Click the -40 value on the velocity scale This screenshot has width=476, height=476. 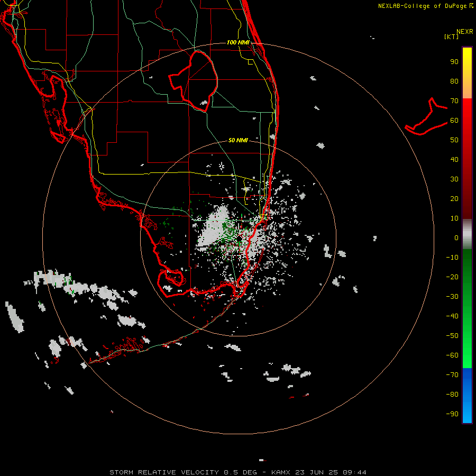(452, 316)
